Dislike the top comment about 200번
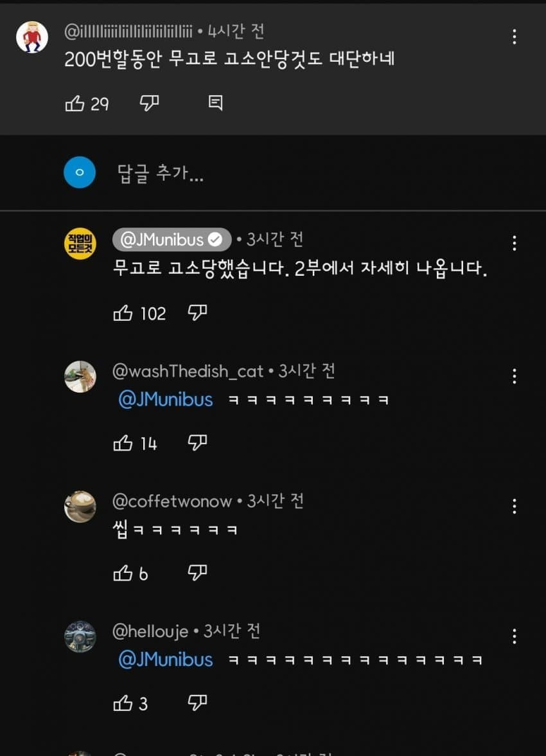The image size is (546, 756). (x=149, y=104)
